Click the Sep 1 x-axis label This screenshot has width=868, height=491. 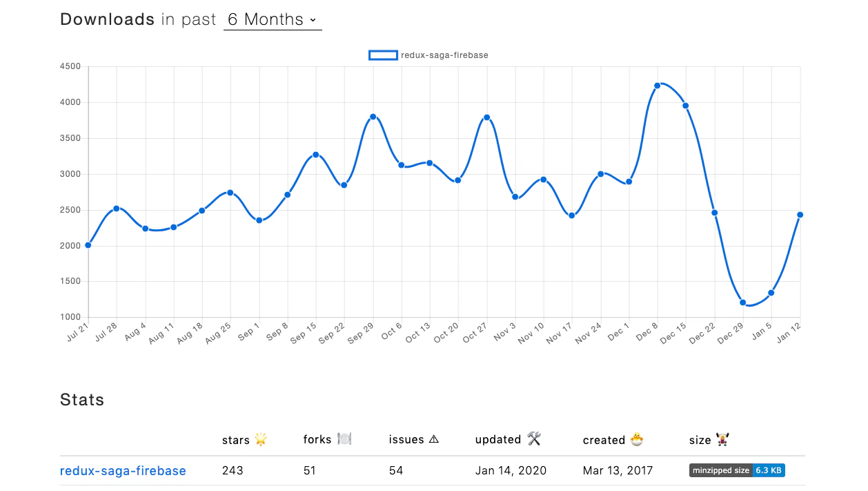pyautogui.click(x=248, y=331)
